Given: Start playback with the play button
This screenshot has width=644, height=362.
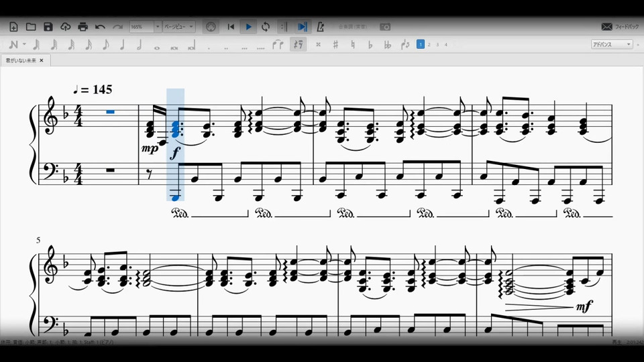Looking at the screenshot, I should (248, 27).
